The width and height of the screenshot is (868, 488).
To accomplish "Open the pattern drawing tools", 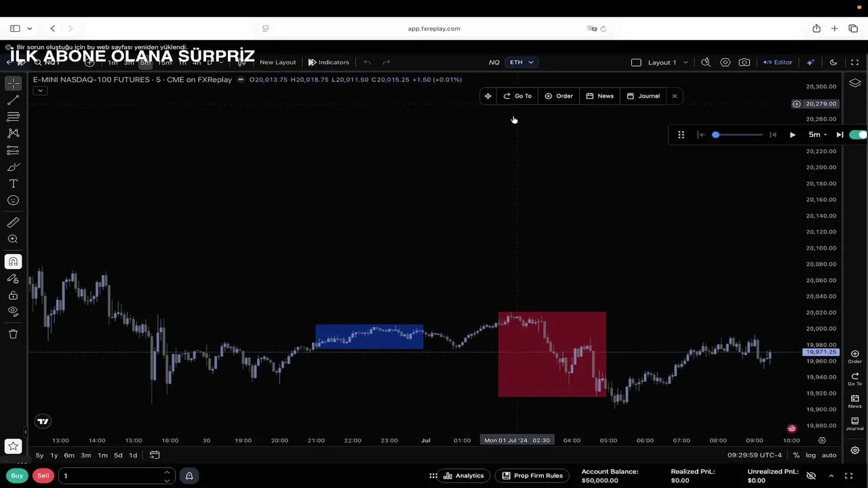I will [13, 134].
